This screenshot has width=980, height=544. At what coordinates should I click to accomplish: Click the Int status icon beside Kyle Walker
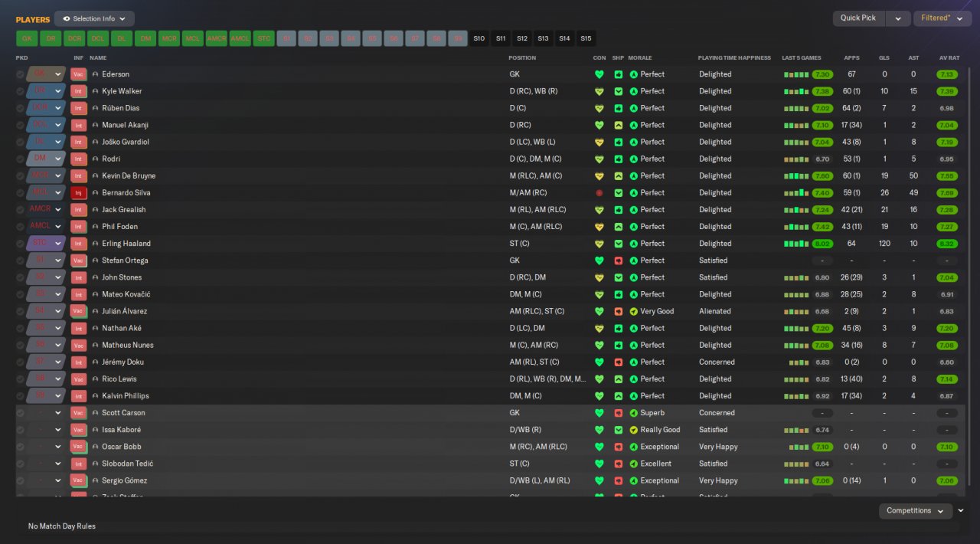click(78, 91)
